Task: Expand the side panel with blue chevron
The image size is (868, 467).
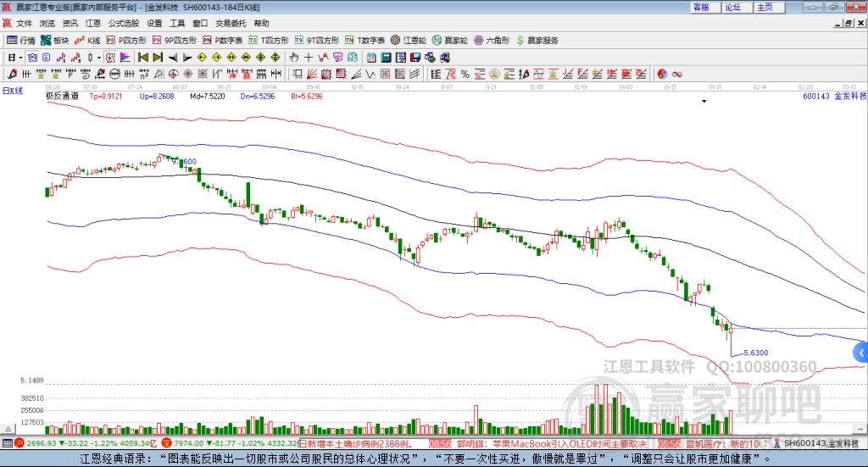Action: click(x=861, y=353)
